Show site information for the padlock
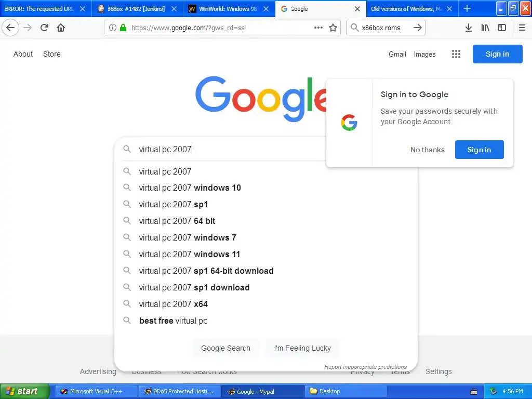 coord(123,28)
